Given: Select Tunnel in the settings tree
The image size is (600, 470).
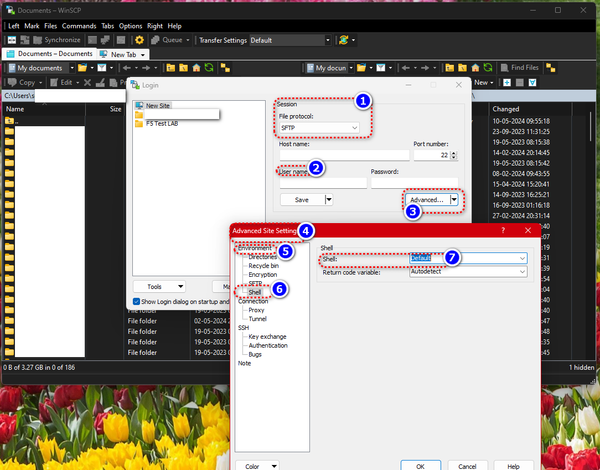Looking at the screenshot, I should click(x=257, y=318).
